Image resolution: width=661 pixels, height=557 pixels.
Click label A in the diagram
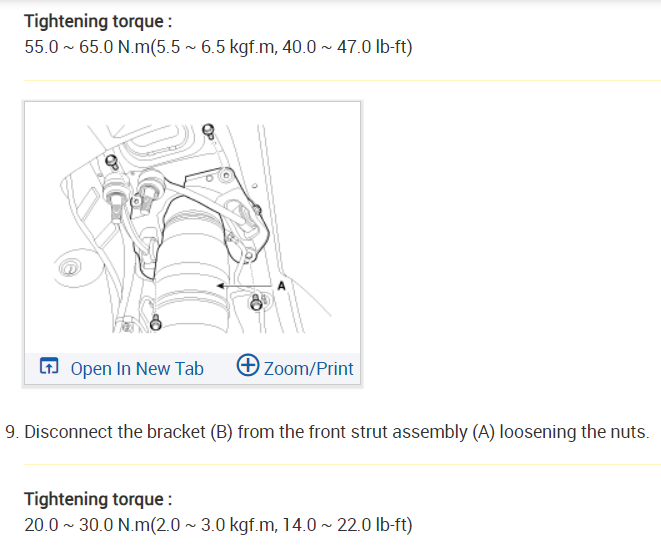click(281, 285)
